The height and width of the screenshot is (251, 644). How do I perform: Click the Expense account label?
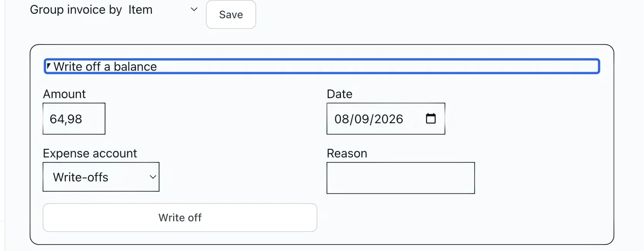click(90, 153)
